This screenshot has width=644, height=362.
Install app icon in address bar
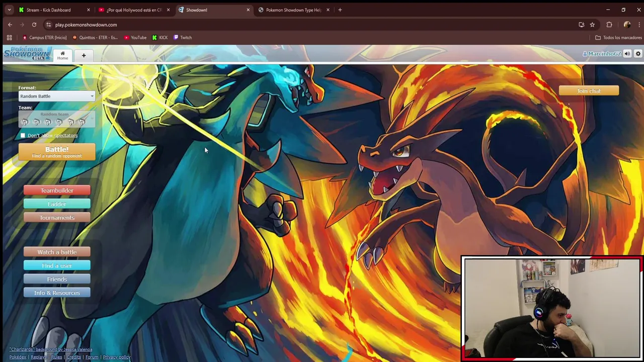pyautogui.click(x=582, y=25)
